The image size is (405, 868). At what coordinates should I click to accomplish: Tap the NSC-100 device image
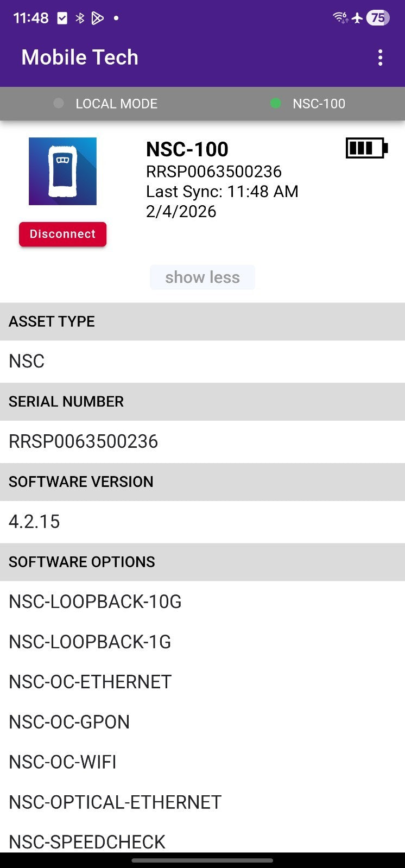62,171
